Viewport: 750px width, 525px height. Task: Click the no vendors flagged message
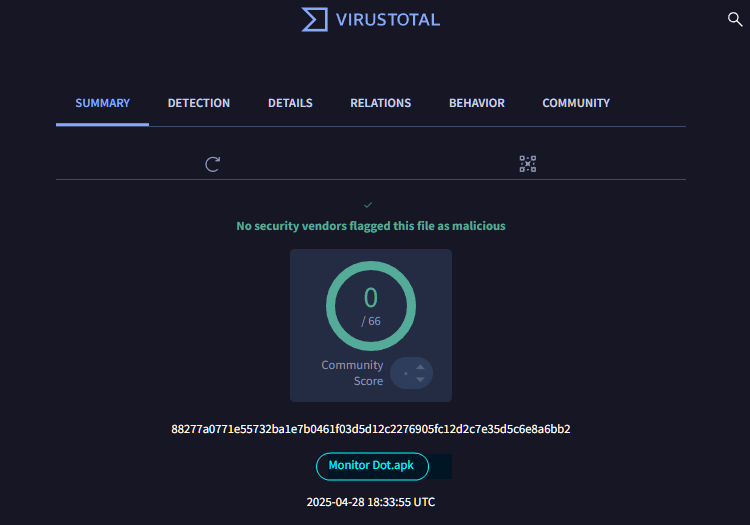point(371,226)
